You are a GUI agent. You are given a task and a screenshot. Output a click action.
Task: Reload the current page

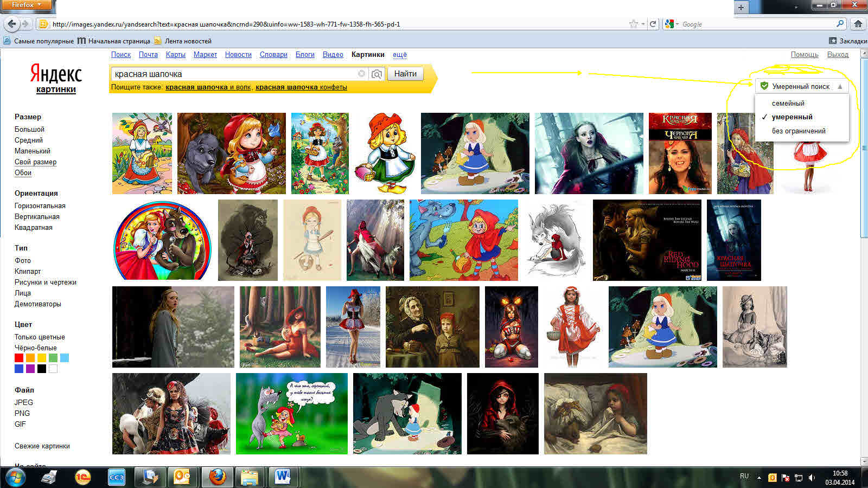click(653, 24)
